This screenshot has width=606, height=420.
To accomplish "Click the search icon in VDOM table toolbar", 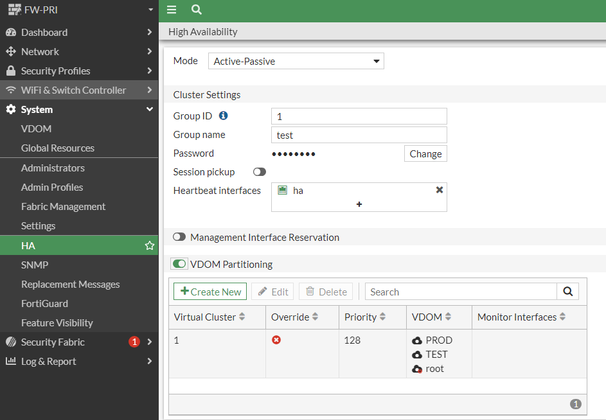I will pyautogui.click(x=568, y=292).
